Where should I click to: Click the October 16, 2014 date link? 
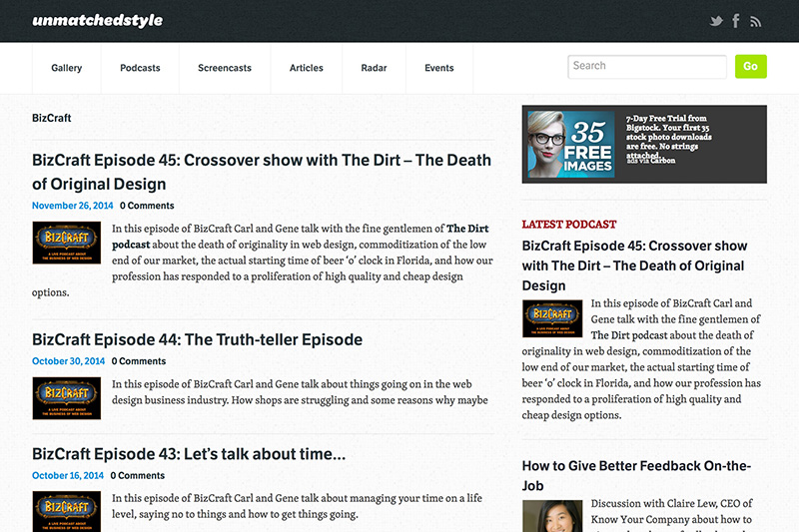[68, 475]
